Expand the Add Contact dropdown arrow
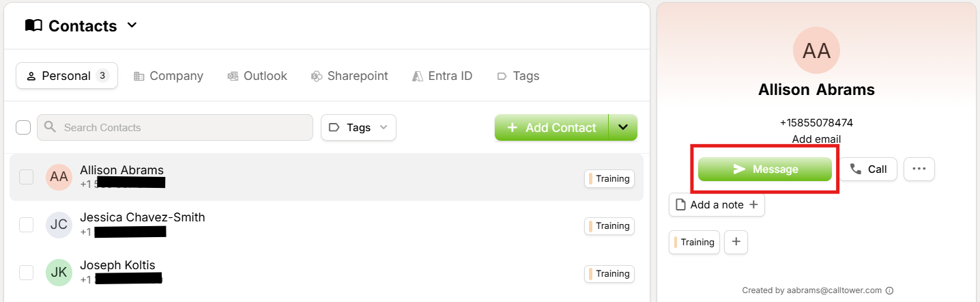Image resolution: width=980 pixels, height=302 pixels. coord(622,128)
